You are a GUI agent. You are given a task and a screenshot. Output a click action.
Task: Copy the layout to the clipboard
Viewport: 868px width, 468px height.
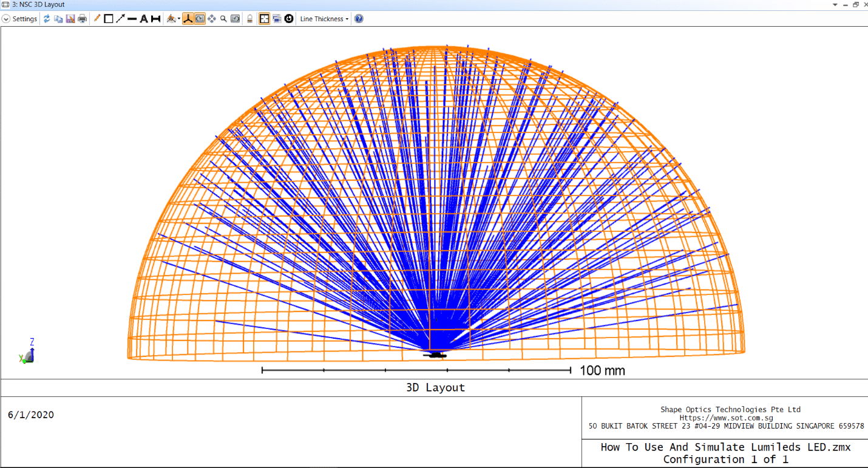(x=58, y=19)
